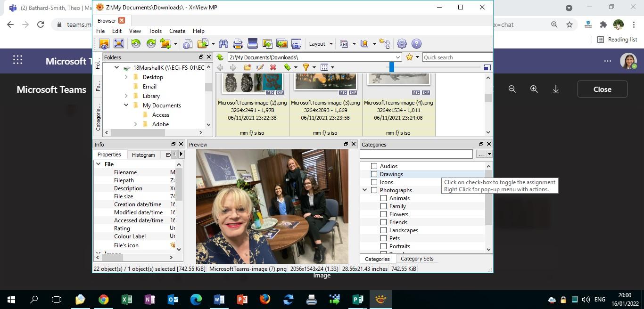Switch to the Histogram tab

[x=143, y=154]
